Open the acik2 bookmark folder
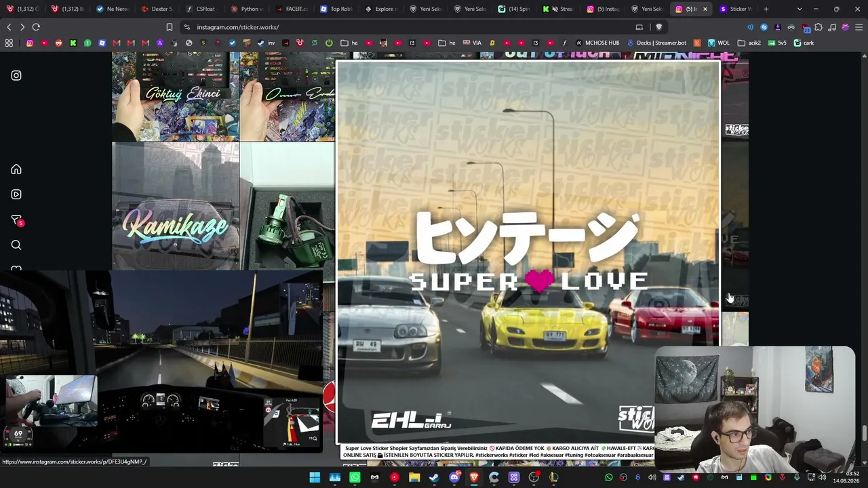 pyautogui.click(x=749, y=43)
